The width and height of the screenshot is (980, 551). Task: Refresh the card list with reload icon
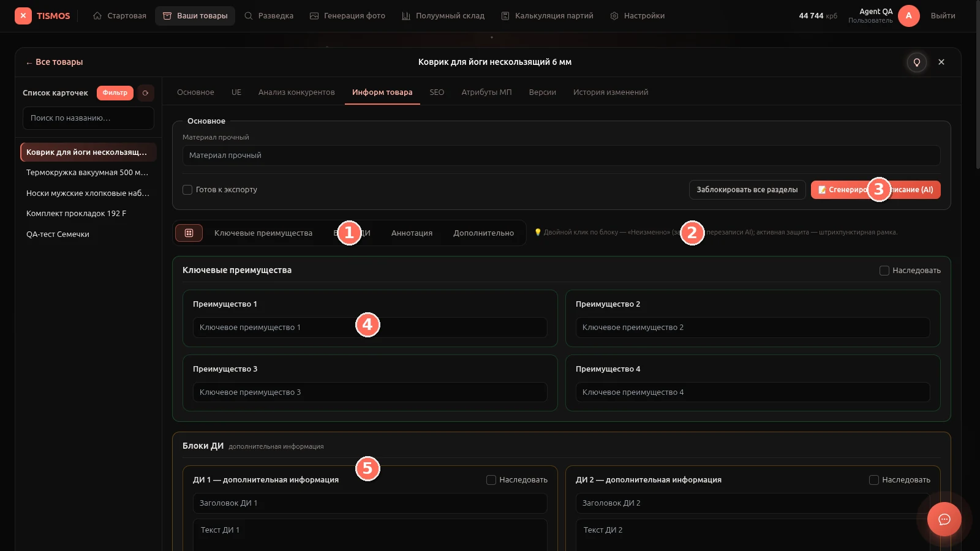point(145,93)
